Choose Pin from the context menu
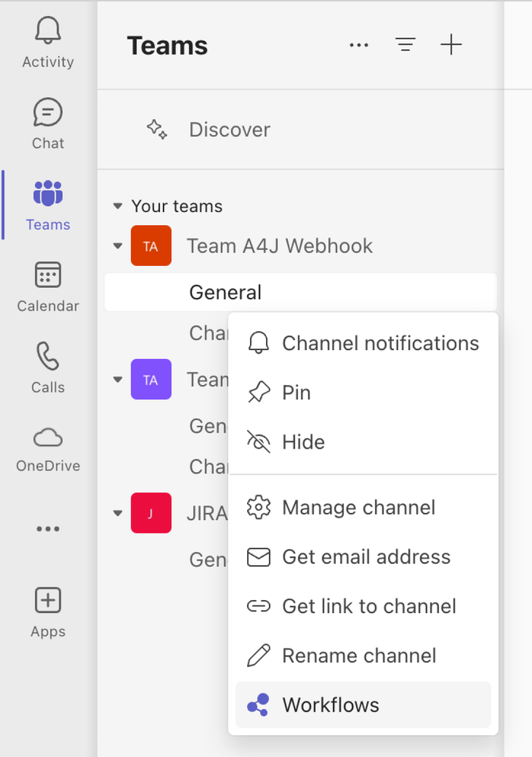The image size is (532, 757). (x=363, y=393)
